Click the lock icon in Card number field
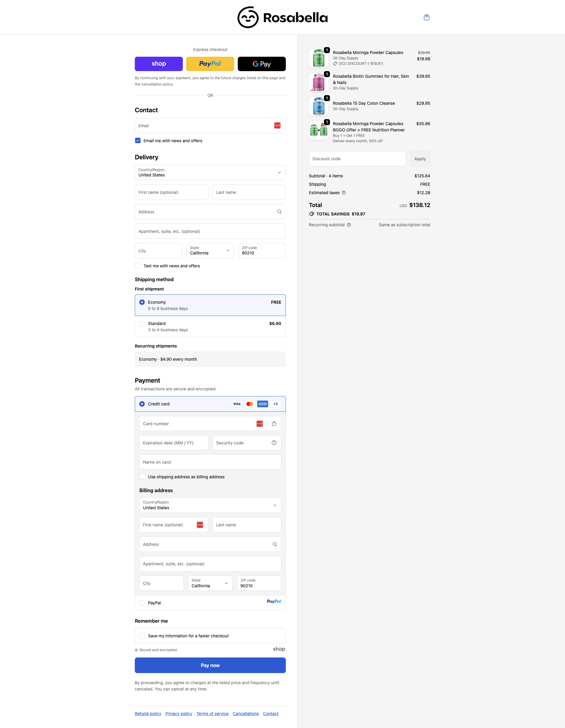 [274, 424]
